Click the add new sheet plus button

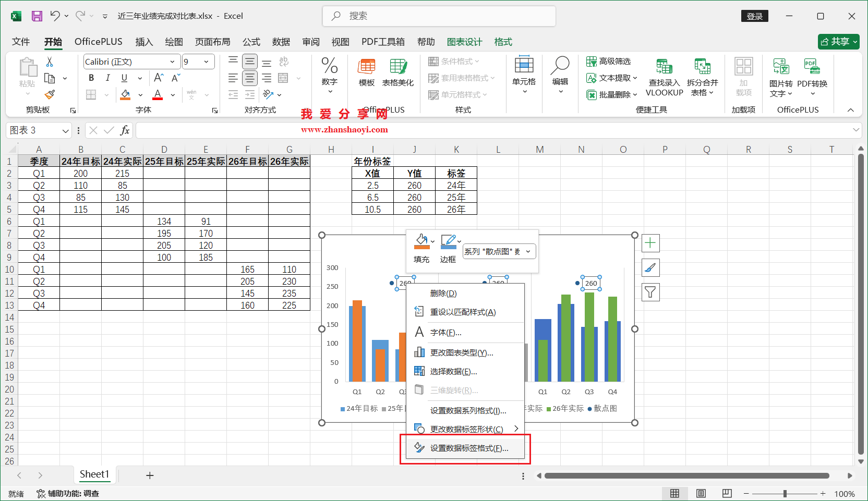pos(150,475)
